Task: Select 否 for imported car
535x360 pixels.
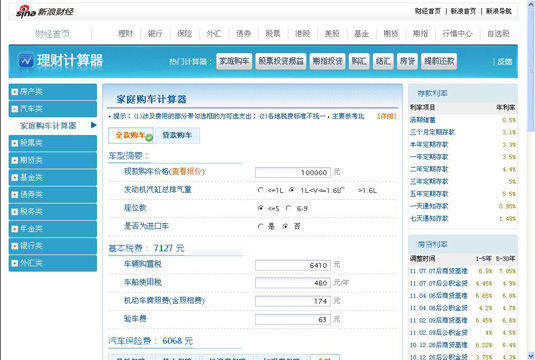Action: (285, 226)
